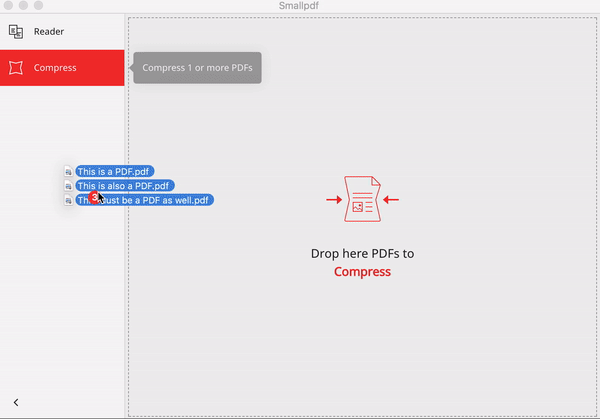The height and width of the screenshot is (419, 600).
Task: Click the compress PDF document illustration
Action: 362,199
